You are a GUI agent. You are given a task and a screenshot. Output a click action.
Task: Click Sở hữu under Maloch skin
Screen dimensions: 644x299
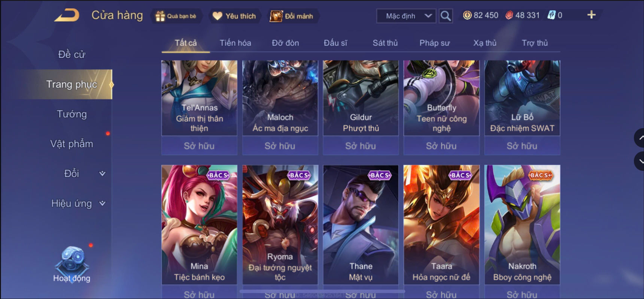280,146
